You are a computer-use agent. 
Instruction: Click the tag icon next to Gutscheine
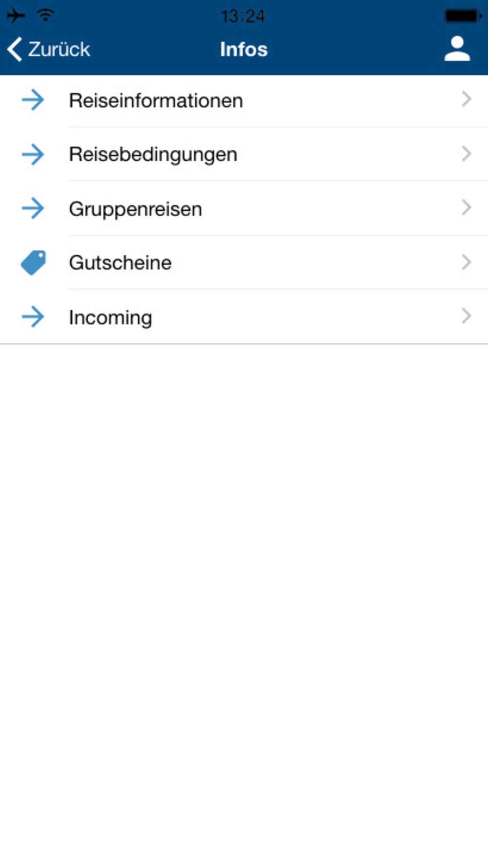33,263
